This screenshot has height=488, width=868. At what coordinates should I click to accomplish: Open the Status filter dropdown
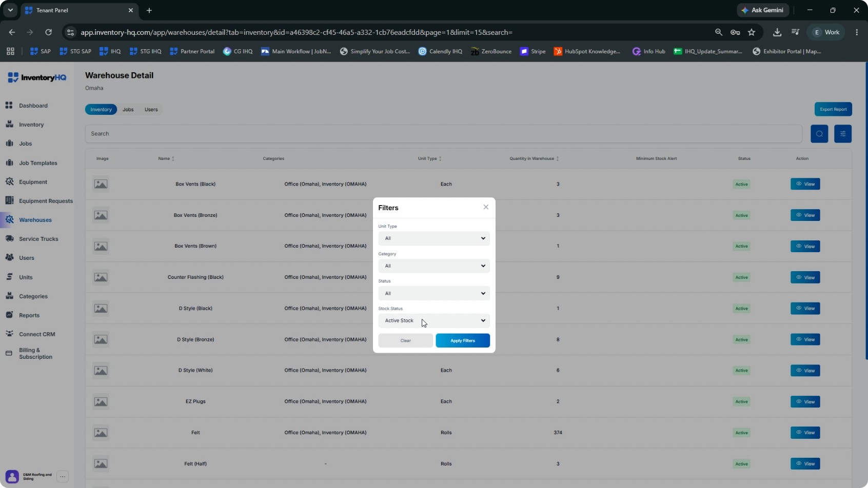434,293
